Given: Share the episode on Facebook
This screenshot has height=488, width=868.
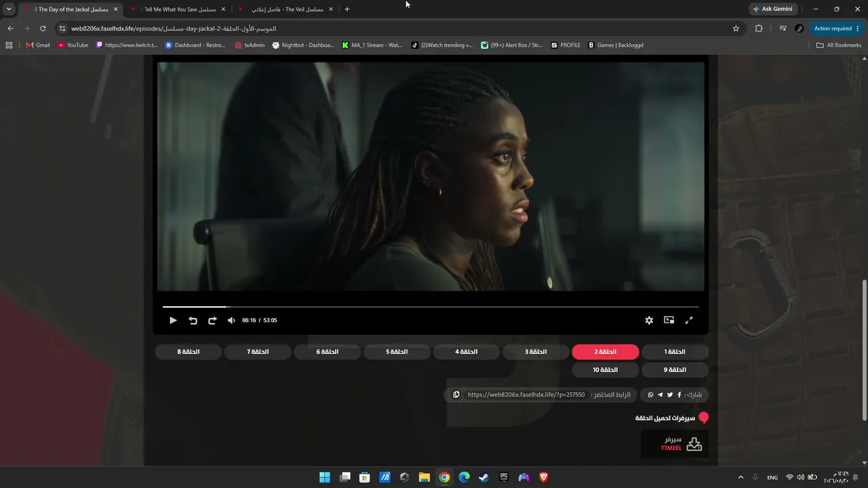Looking at the screenshot, I should 679,394.
